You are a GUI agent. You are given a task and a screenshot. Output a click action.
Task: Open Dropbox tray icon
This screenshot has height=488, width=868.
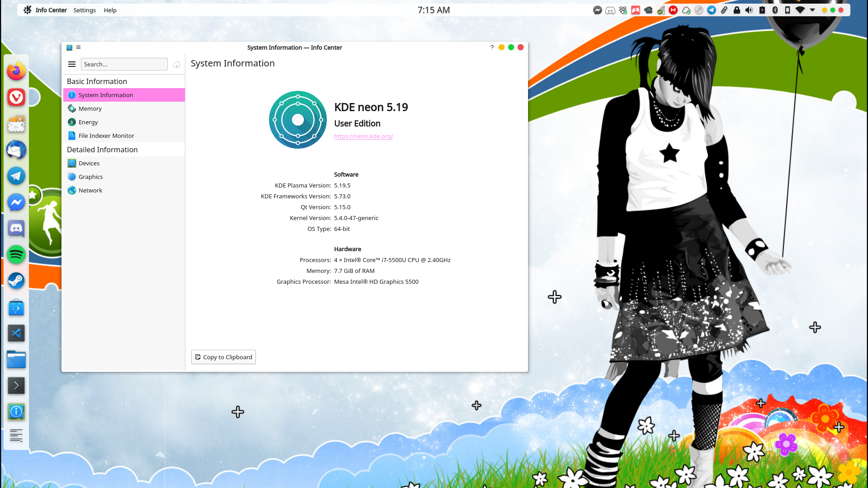(623, 10)
